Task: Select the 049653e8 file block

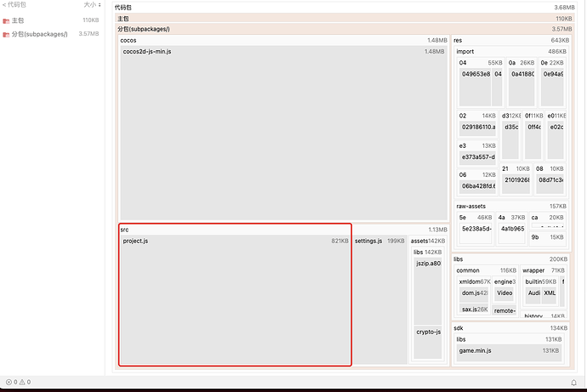Action: [x=475, y=88]
